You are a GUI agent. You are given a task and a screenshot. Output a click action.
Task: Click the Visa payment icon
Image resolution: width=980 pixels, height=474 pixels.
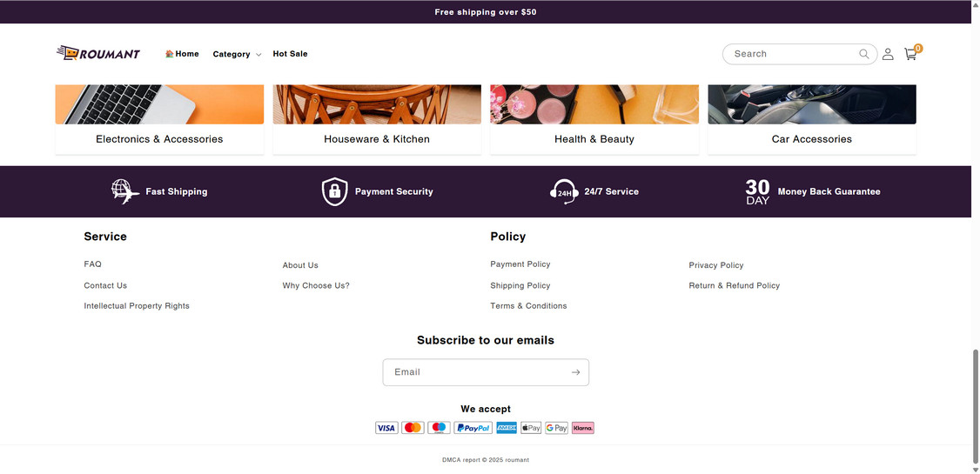coord(386,428)
